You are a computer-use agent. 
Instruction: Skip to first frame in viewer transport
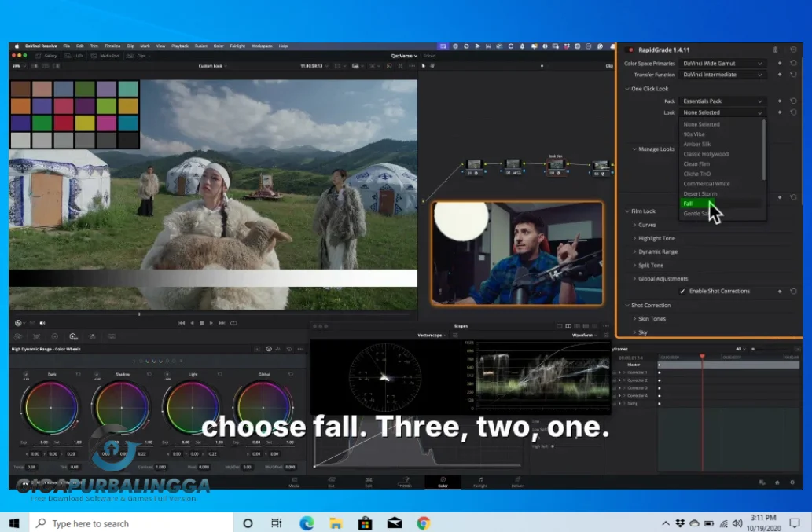coord(182,323)
